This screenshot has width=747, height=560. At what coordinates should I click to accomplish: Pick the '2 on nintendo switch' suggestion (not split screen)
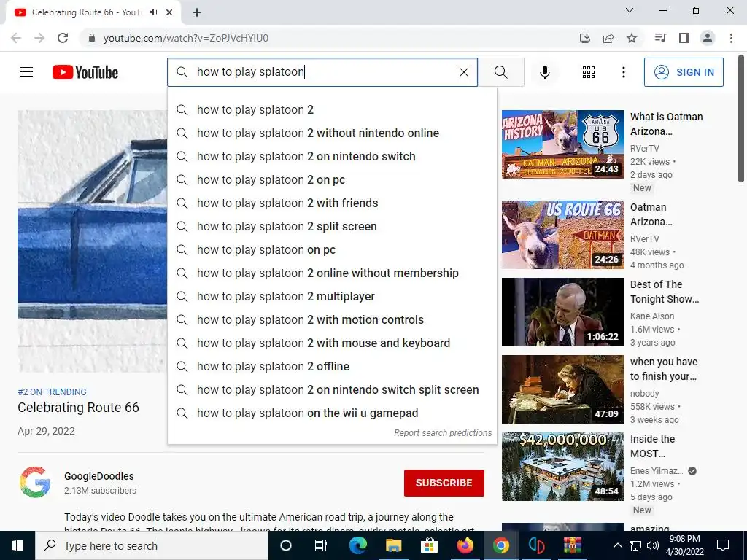point(332,156)
